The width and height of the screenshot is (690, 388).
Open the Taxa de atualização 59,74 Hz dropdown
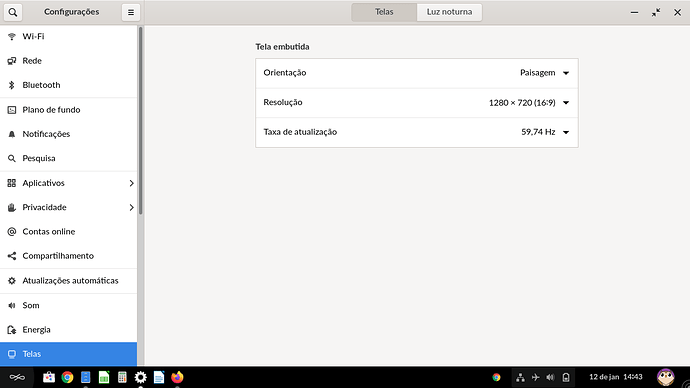(x=545, y=132)
